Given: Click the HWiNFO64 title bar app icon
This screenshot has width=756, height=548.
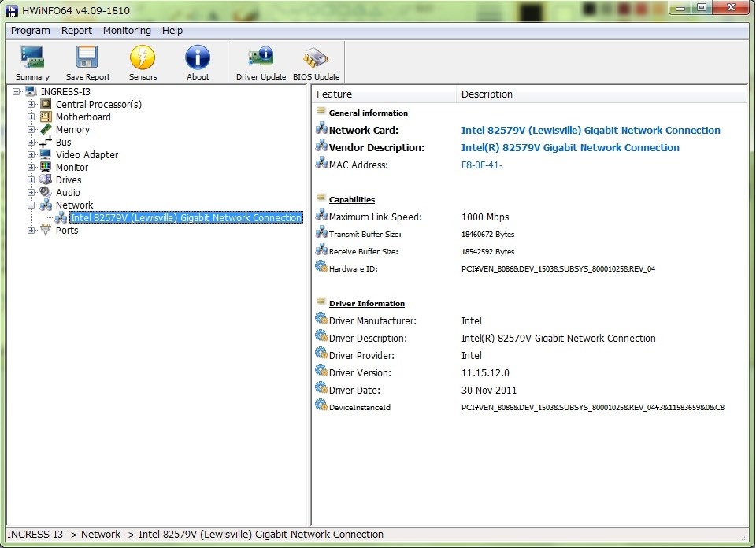Looking at the screenshot, I should pos(11,10).
